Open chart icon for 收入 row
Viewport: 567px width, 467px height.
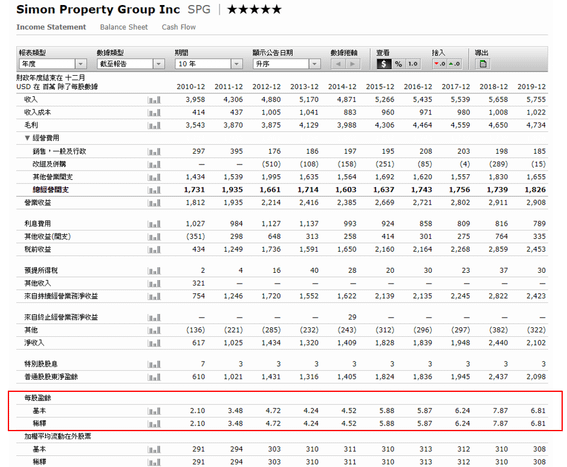[154, 100]
